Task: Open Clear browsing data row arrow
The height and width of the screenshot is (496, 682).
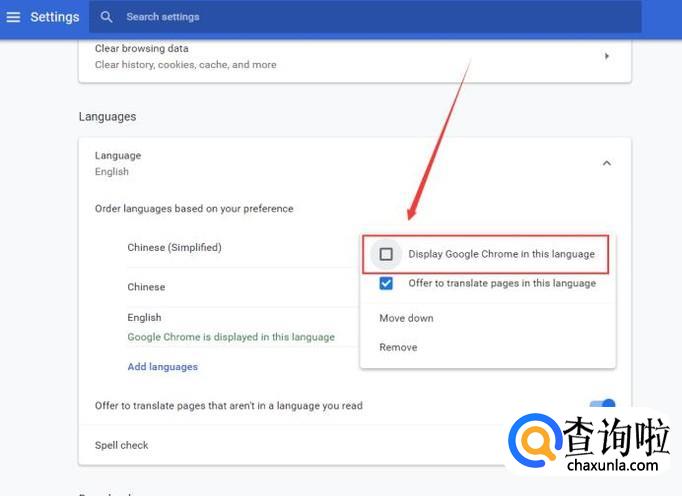Action: (607, 56)
